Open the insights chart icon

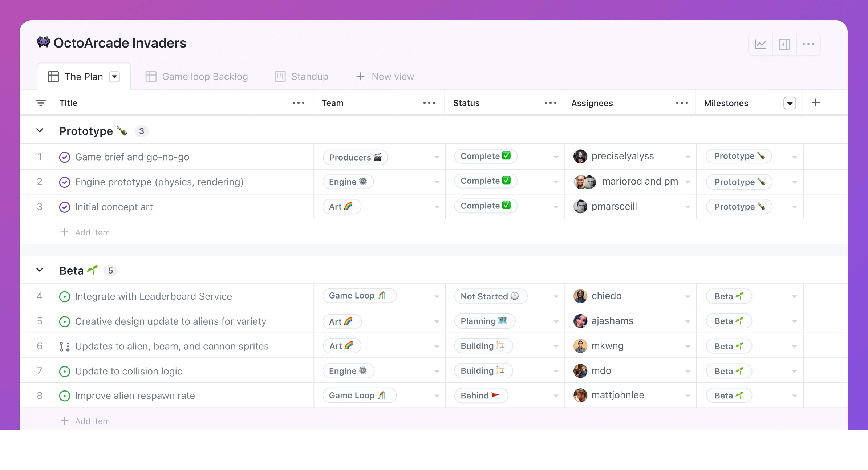760,44
